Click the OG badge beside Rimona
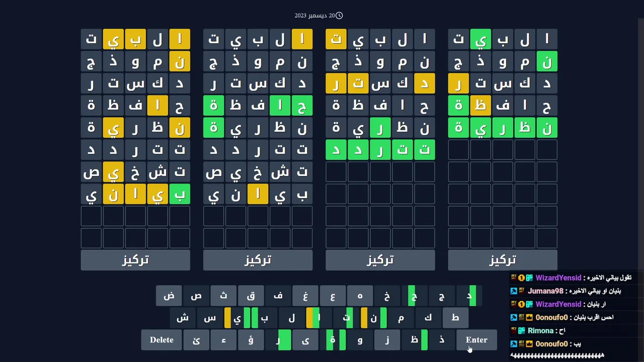This screenshot has height=362, width=644. [521, 331]
